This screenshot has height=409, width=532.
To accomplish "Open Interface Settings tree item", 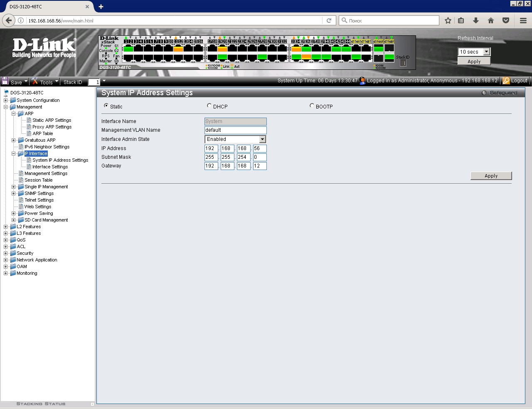I will tap(50, 167).
